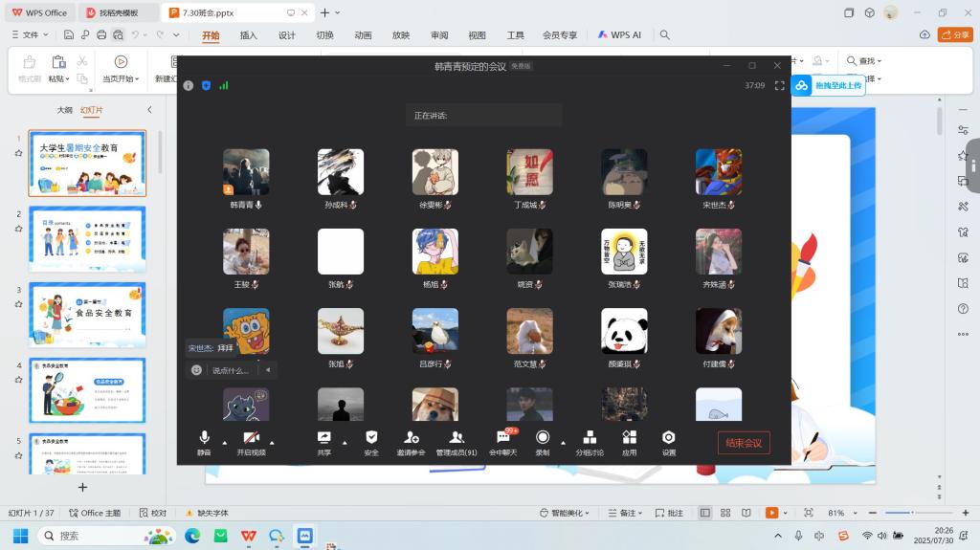Collapse the slide thumbnail panel chevron
Image resolution: width=980 pixels, height=550 pixels.
pos(149,110)
